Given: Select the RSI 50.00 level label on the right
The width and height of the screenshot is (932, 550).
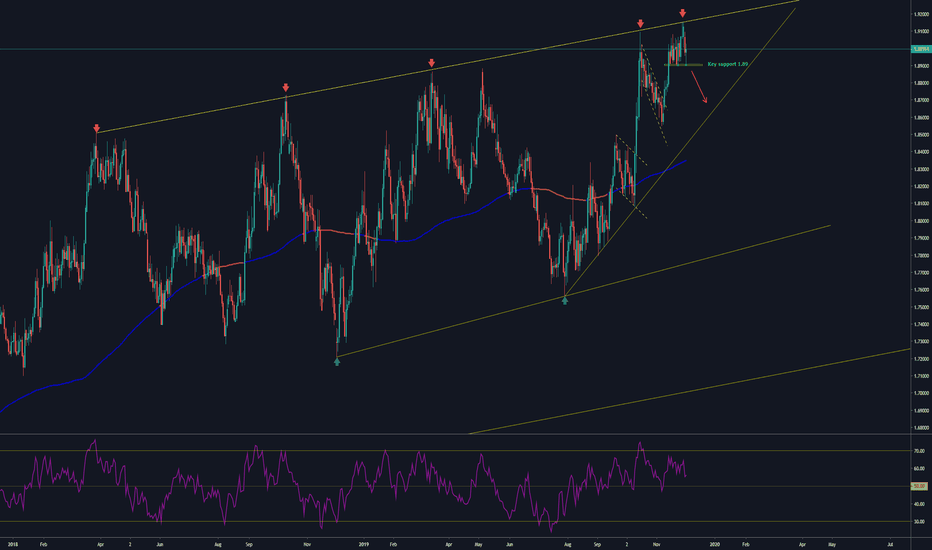Looking at the screenshot, I should [x=917, y=487].
